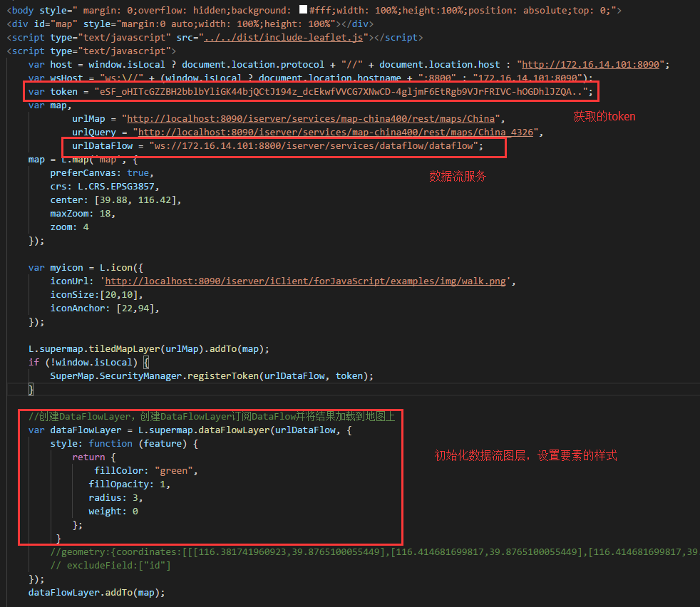Open the urlQuery China_4326 URL
Viewport: 700px width, 607px height.
pos(336,133)
